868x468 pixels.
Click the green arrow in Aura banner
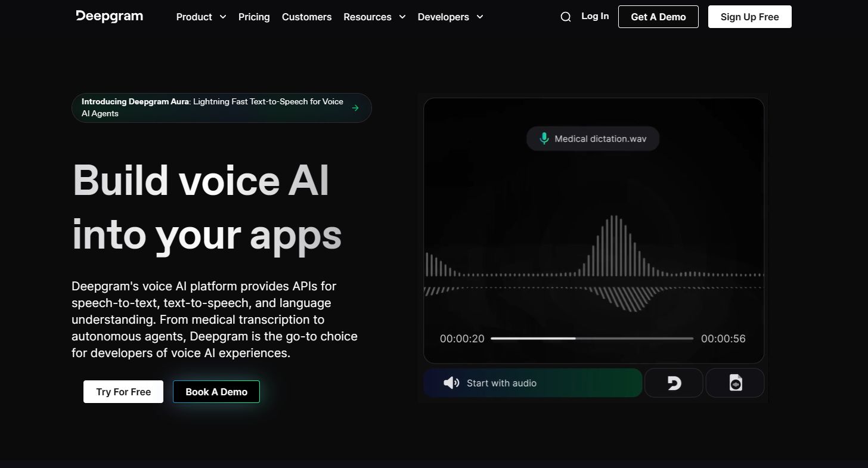(x=355, y=108)
